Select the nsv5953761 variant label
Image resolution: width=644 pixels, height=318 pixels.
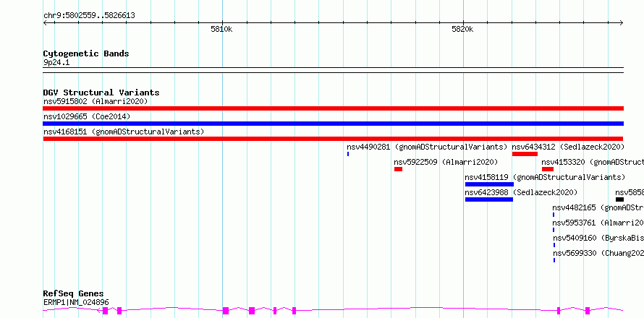coord(598,223)
